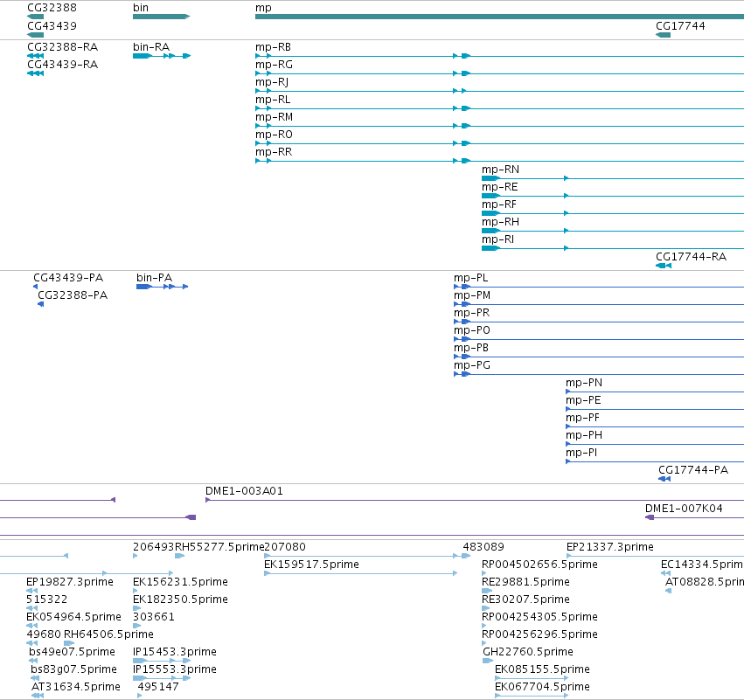Click the bs83g07.5prime EST label
Viewport: 744px width, 700px height.
(x=73, y=669)
